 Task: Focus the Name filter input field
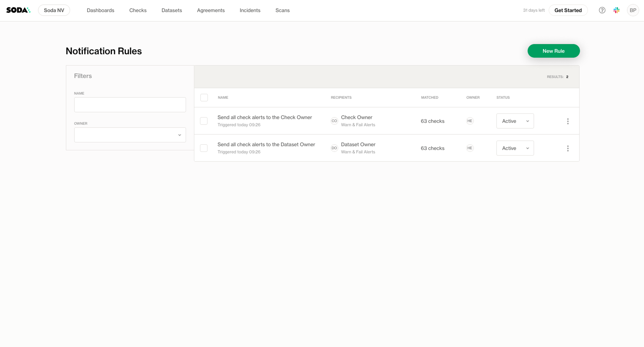point(130,105)
